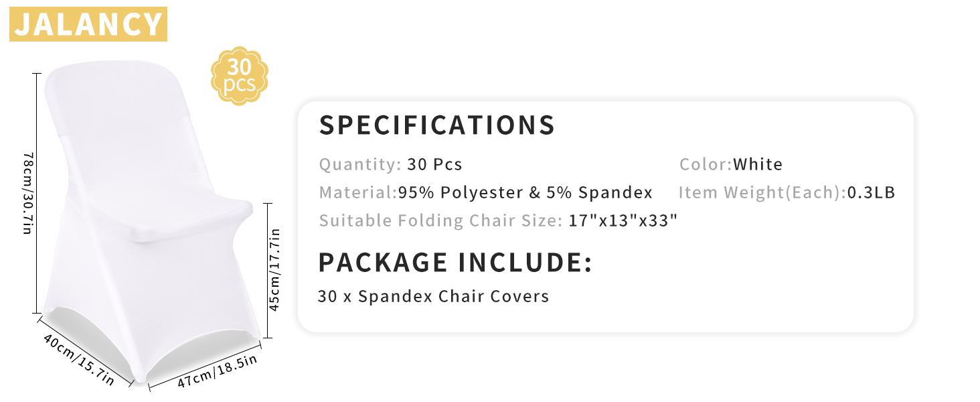This screenshot has width=980, height=402.
Task: Click the gold 30 pcs badge
Action: [240, 75]
